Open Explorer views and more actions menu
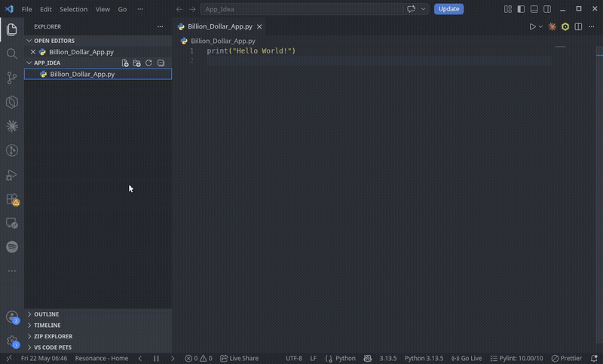The width and height of the screenshot is (603, 364). (160, 26)
